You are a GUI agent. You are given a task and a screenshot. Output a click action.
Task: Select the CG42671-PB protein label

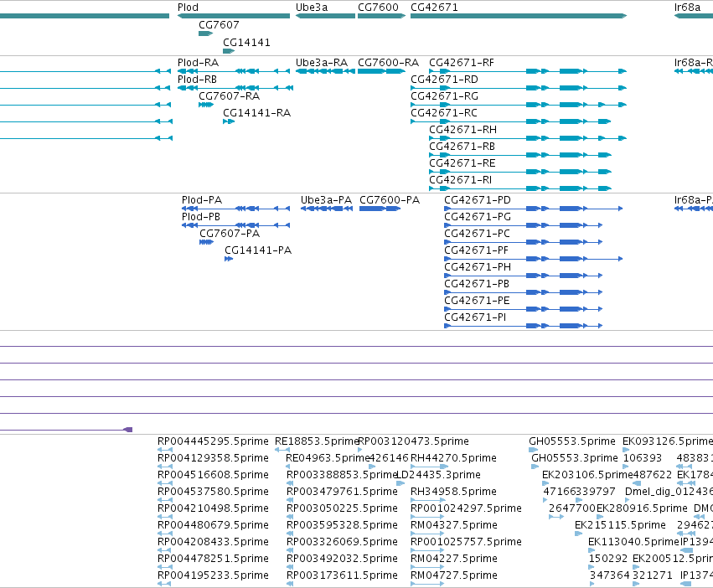(477, 284)
